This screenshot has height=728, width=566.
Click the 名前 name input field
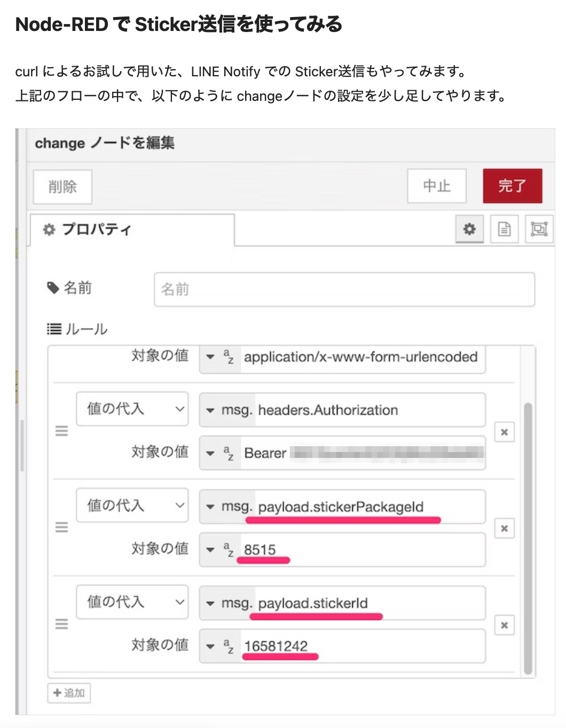343,289
